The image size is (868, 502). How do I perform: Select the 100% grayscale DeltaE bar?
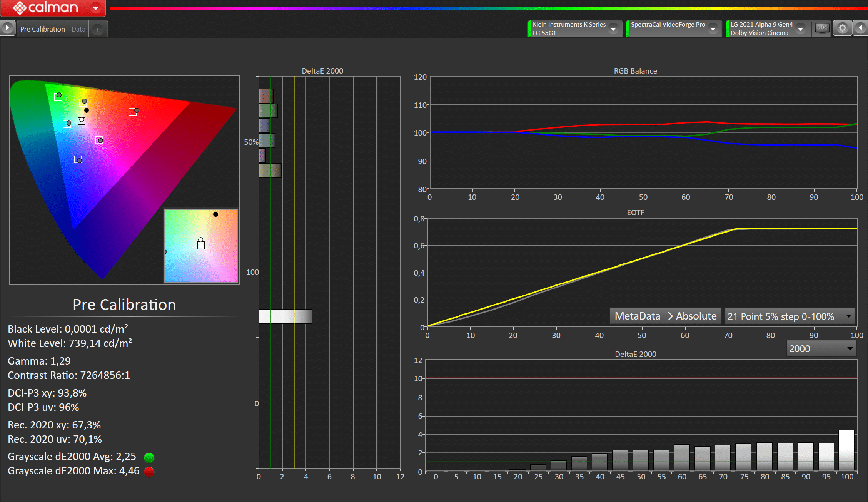point(846,450)
